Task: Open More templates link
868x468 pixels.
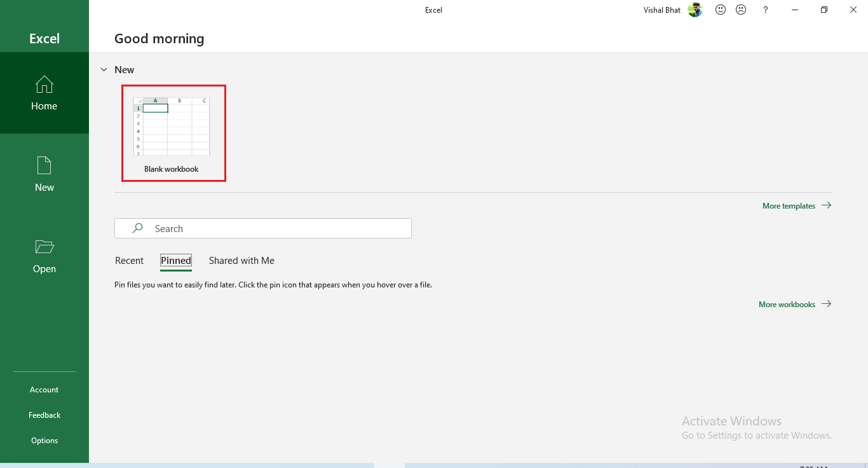Action: (x=797, y=205)
